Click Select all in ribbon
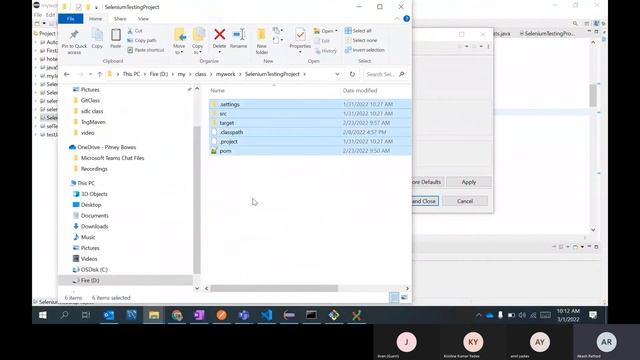 click(358, 31)
